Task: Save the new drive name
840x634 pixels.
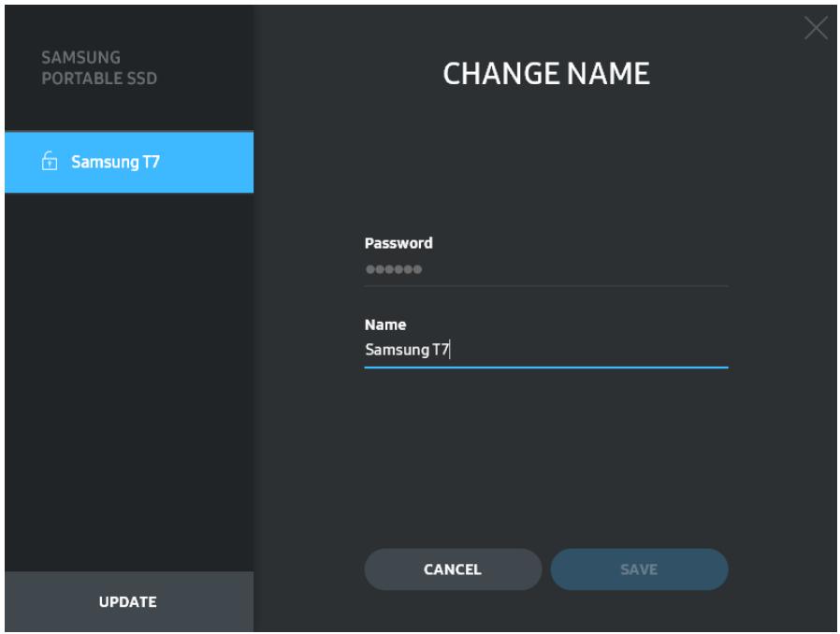Action: point(639,569)
